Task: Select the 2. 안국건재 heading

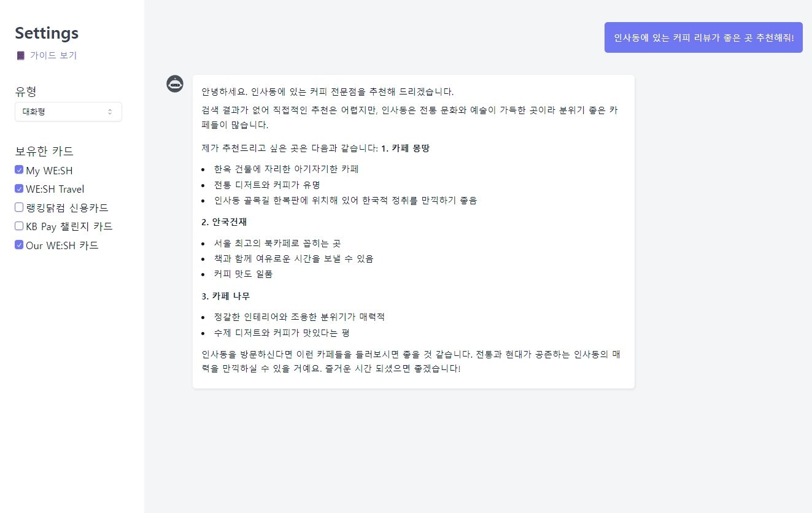Action: point(224,222)
